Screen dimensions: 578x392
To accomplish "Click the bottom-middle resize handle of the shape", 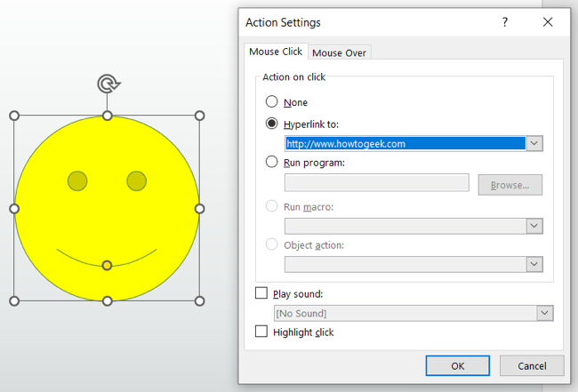I will coord(107,301).
